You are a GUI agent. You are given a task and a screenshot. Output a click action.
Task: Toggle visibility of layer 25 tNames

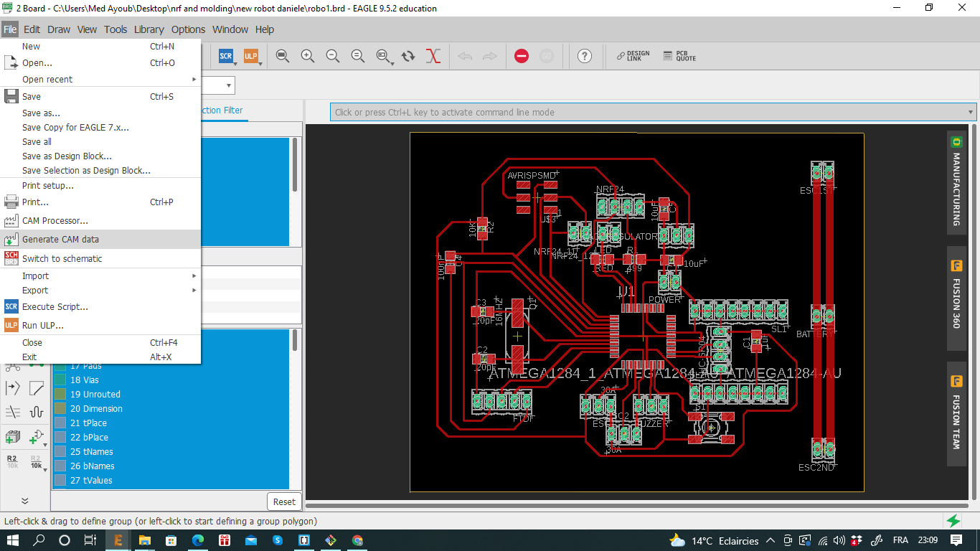(x=60, y=451)
